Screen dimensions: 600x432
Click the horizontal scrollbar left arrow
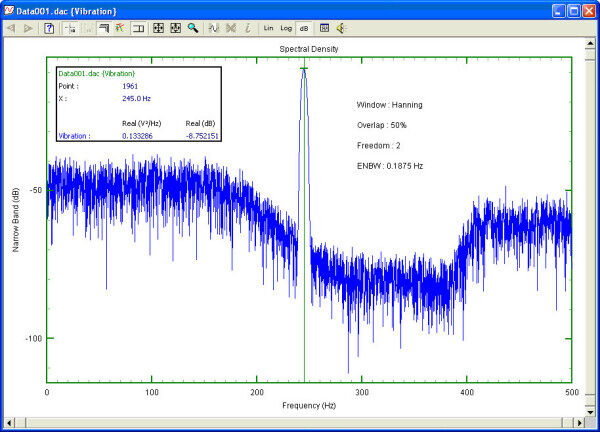[8, 421]
